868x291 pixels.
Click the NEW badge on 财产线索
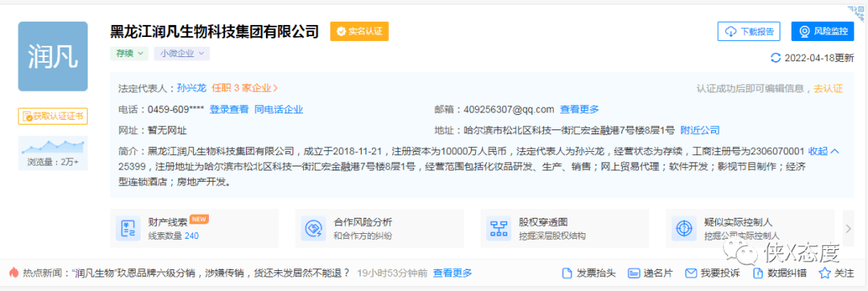point(199,219)
